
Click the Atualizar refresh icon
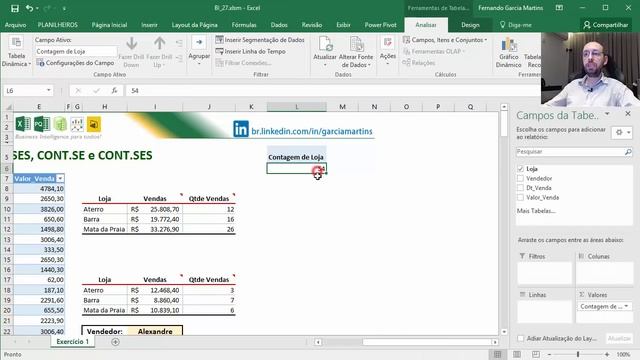(x=325, y=44)
